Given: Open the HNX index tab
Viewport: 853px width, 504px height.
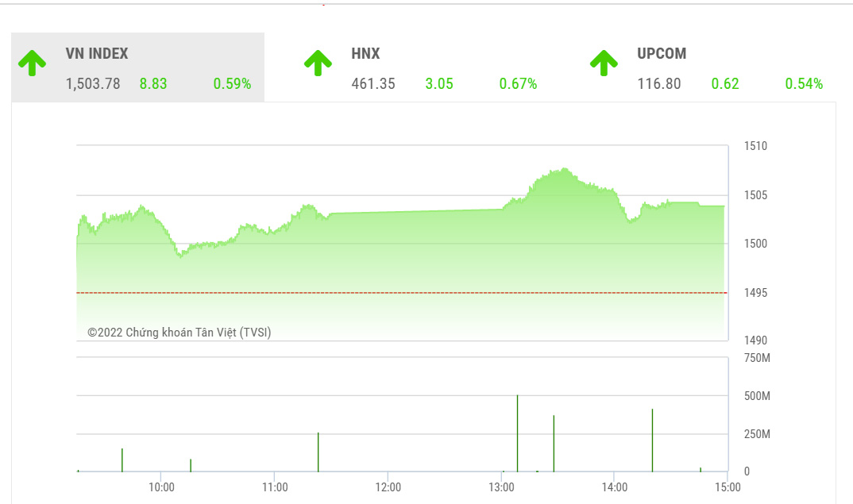Looking at the screenshot, I should [365, 54].
